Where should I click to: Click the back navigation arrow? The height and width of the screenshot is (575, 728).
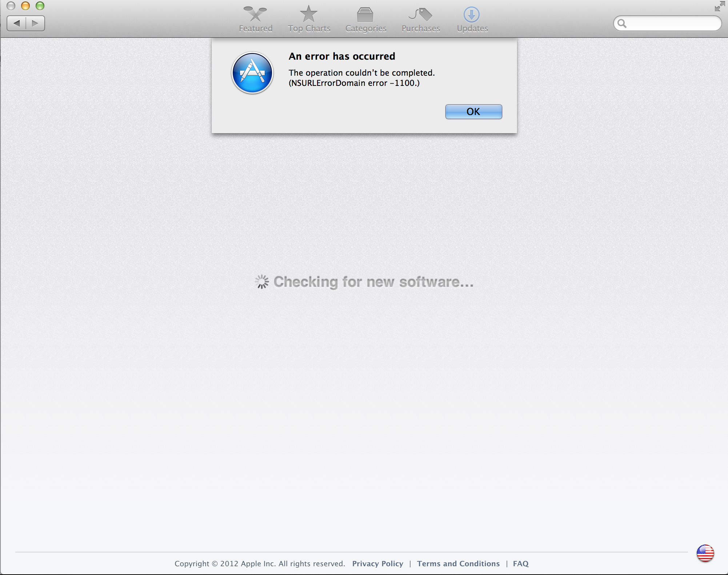(17, 23)
